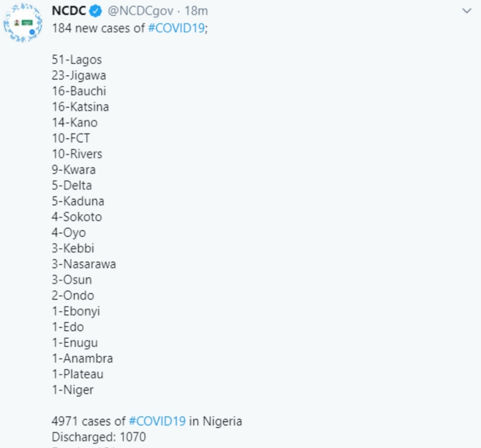Click the 1-Anambra line
Screen dimensions: 481x448
coord(82,358)
